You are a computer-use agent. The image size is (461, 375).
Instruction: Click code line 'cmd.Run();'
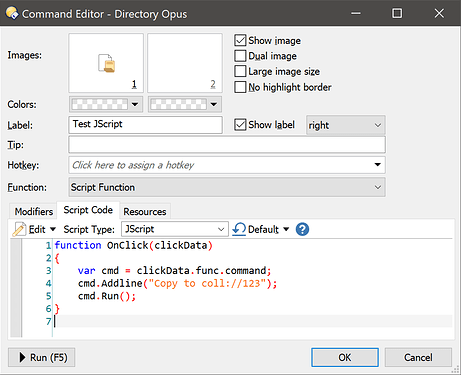coord(107,296)
